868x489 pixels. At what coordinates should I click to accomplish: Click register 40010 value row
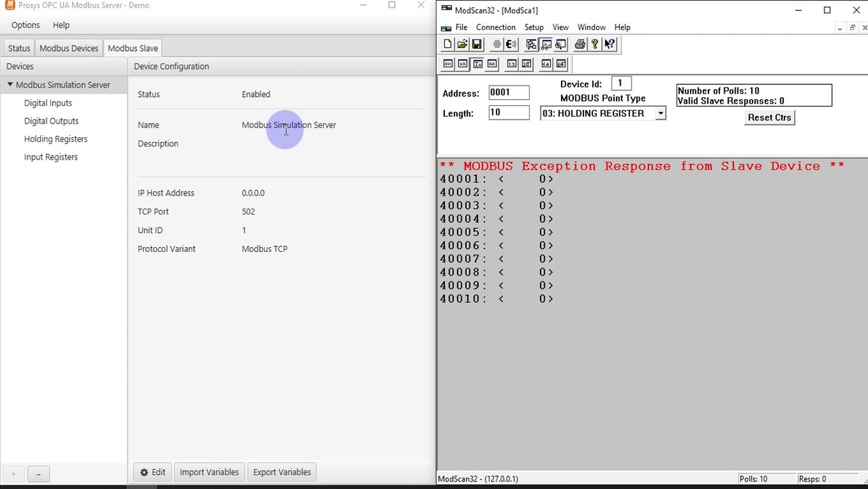click(x=496, y=299)
